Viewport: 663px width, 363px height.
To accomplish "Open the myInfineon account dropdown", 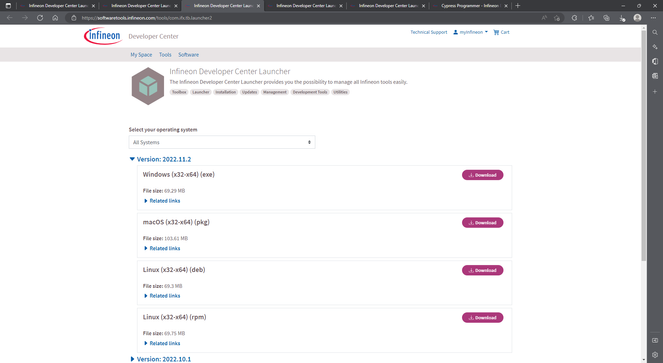I will pos(470,32).
